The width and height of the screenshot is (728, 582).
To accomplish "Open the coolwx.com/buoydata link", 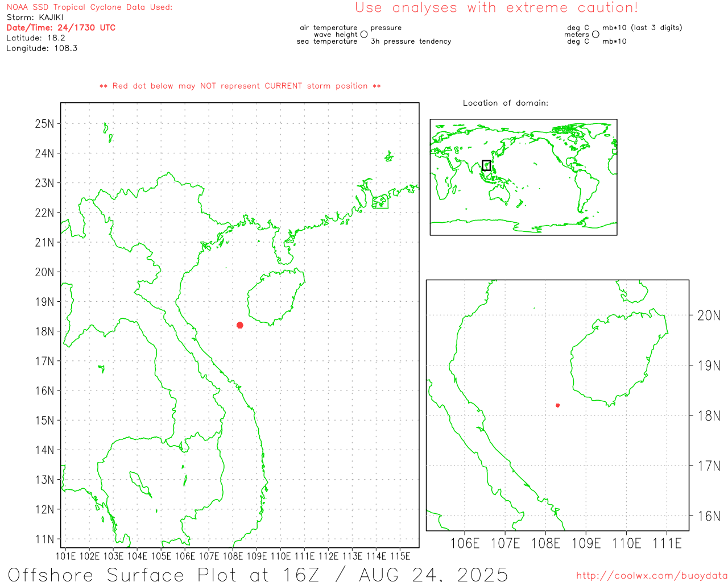I will 652,576.
